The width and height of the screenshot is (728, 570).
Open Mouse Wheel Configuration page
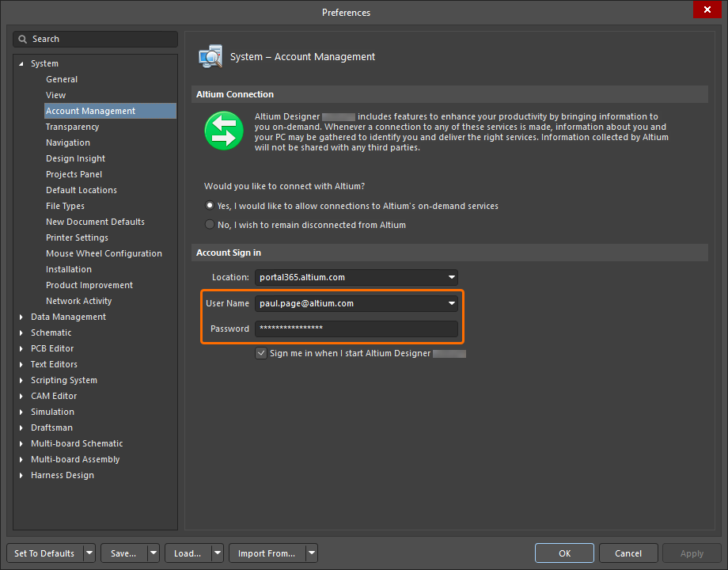click(104, 253)
